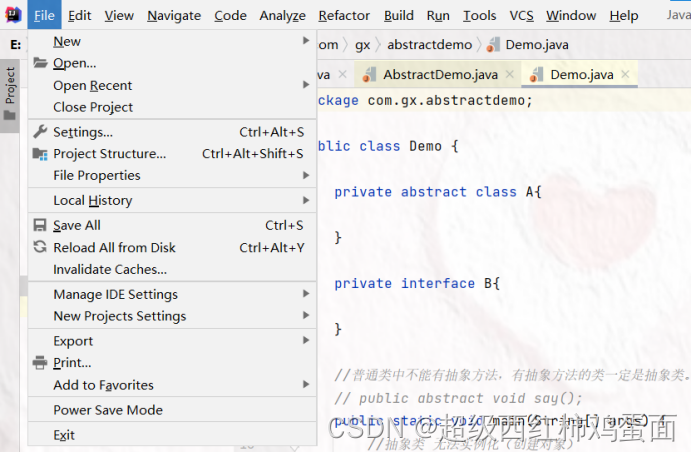Open the Project tool window sidebar

tap(10, 94)
